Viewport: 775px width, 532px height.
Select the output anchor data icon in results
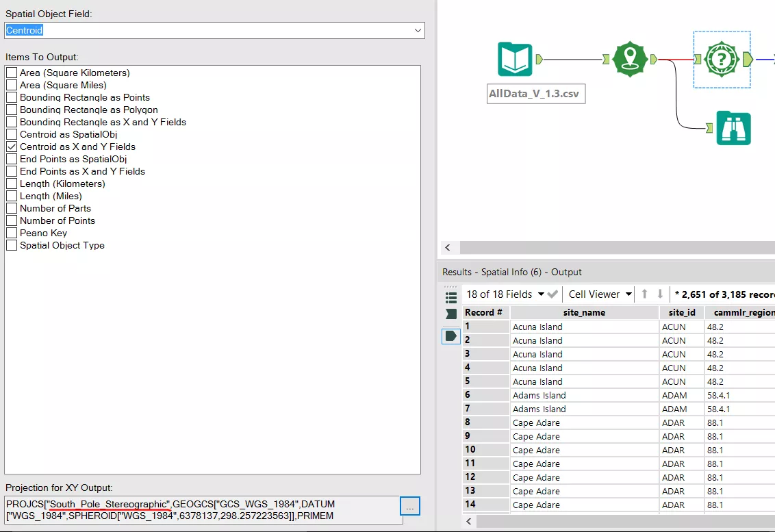[450, 336]
